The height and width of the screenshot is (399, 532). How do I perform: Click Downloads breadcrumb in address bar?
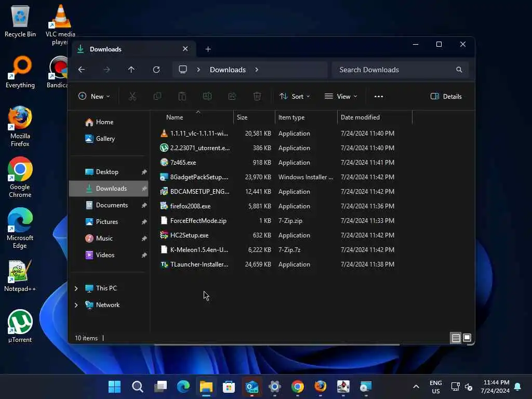point(228,70)
